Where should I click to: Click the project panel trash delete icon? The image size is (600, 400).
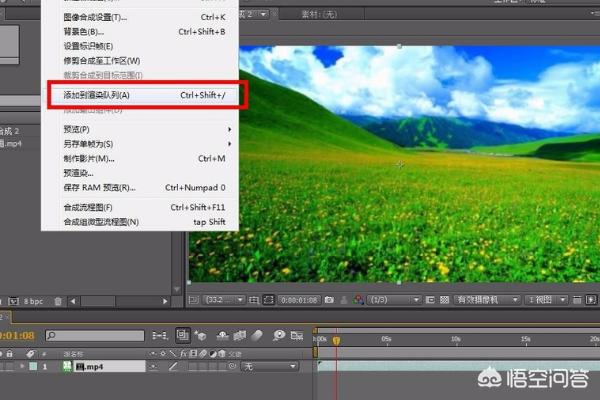click(58, 302)
